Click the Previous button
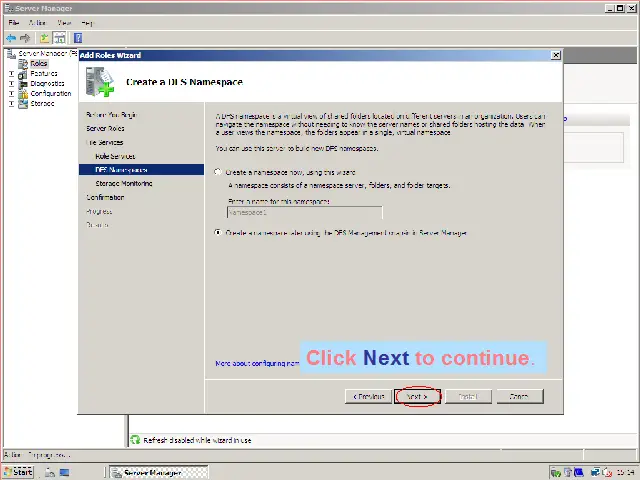Screen dimensions: 640x480 coord(369,396)
